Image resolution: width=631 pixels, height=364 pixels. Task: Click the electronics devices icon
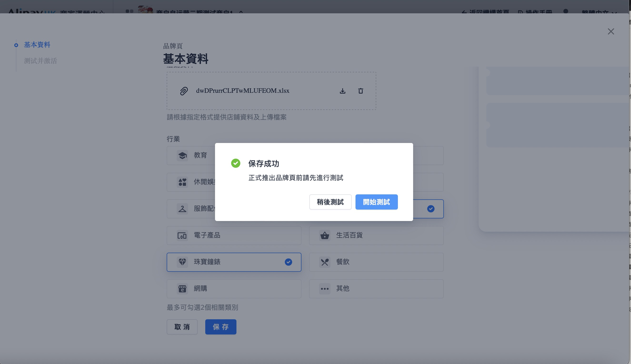pyautogui.click(x=182, y=236)
